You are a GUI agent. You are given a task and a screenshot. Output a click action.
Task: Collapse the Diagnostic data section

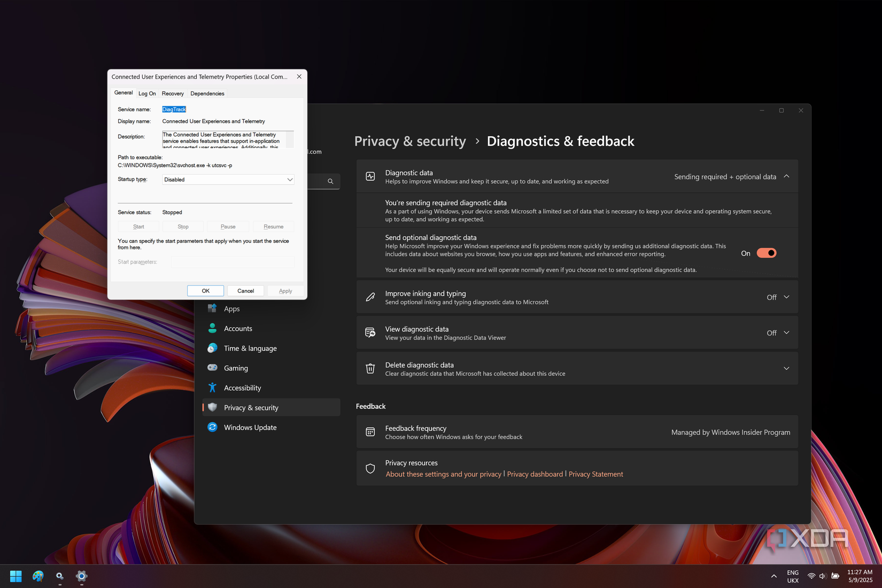pyautogui.click(x=786, y=176)
